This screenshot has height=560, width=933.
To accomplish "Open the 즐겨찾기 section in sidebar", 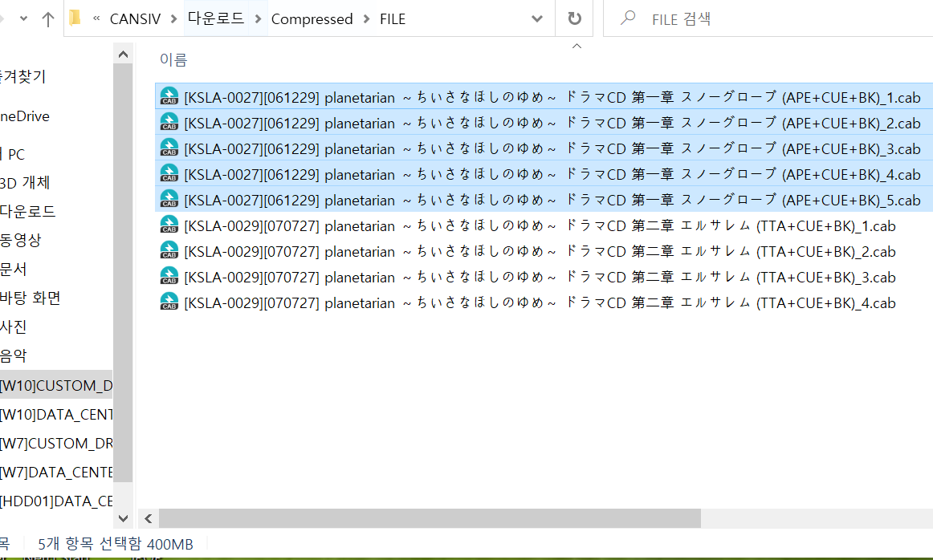I will pos(23,76).
